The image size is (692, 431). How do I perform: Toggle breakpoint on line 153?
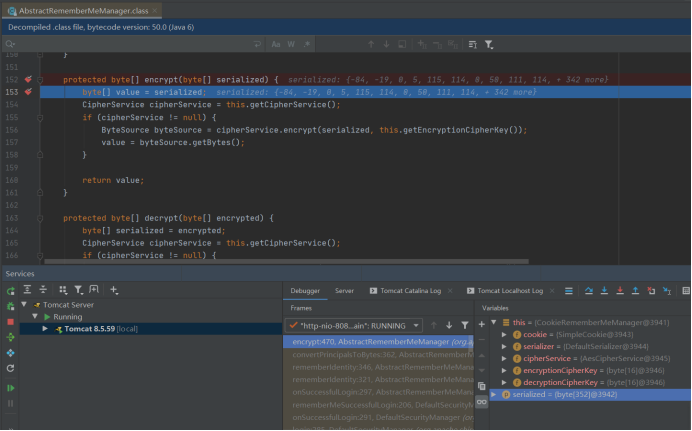pos(28,92)
